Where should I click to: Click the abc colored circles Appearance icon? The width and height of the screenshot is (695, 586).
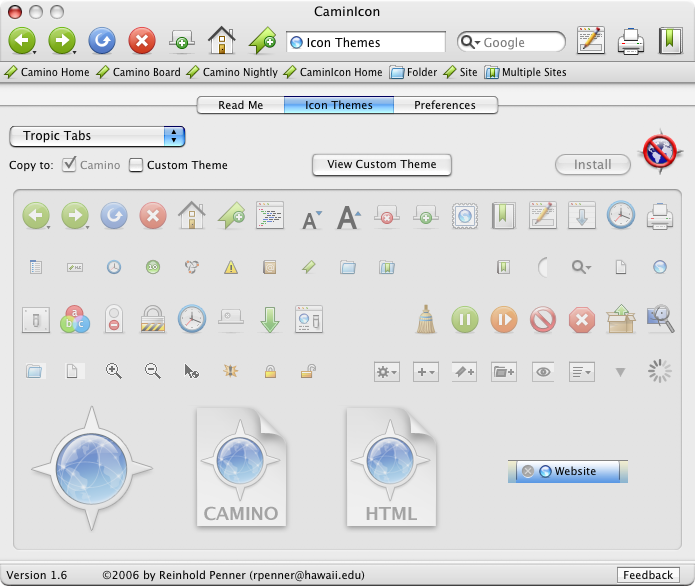coord(75,320)
